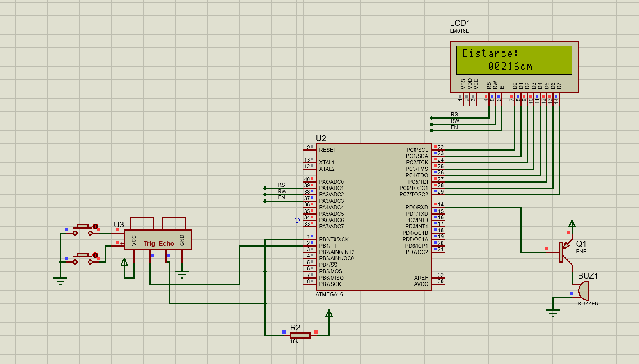The image size is (639, 364).
Task: Click the PC7/TOSC2 pin label
Action: click(414, 194)
